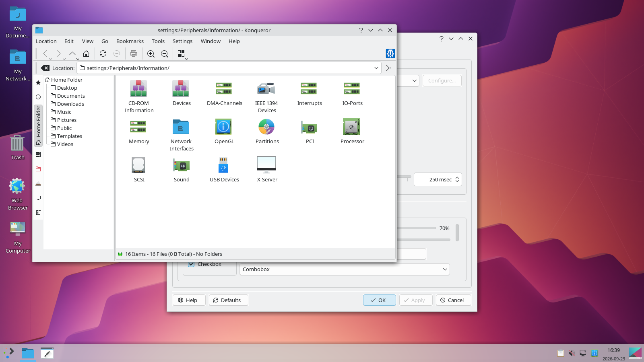Zoom out using the magnifier minus icon
This screenshot has height=362, width=644.
[165, 53]
